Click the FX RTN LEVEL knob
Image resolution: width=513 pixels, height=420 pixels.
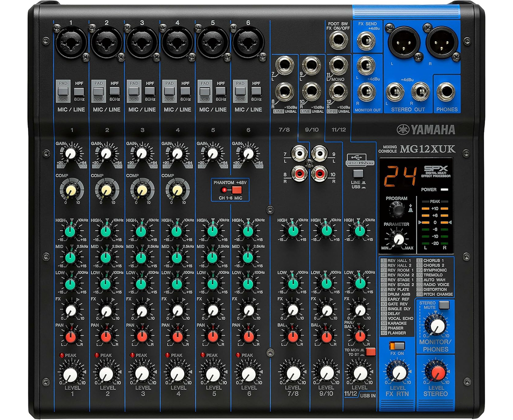point(398,372)
